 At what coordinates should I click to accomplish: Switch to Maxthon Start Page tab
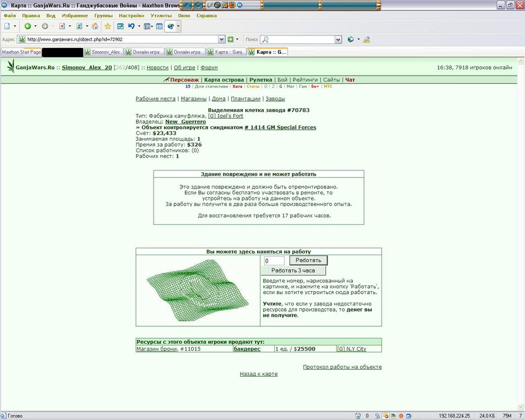[x=21, y=52]
